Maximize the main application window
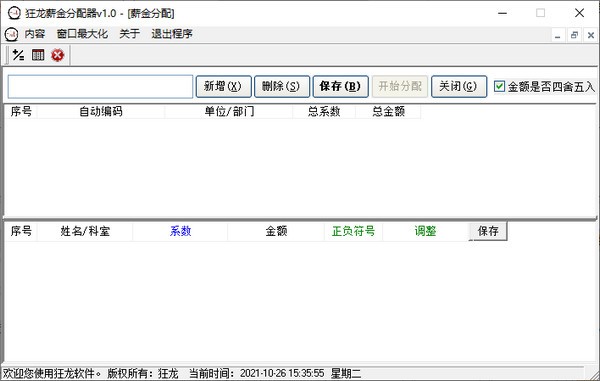This screenshot has width=600, height=381. (540, 13)
